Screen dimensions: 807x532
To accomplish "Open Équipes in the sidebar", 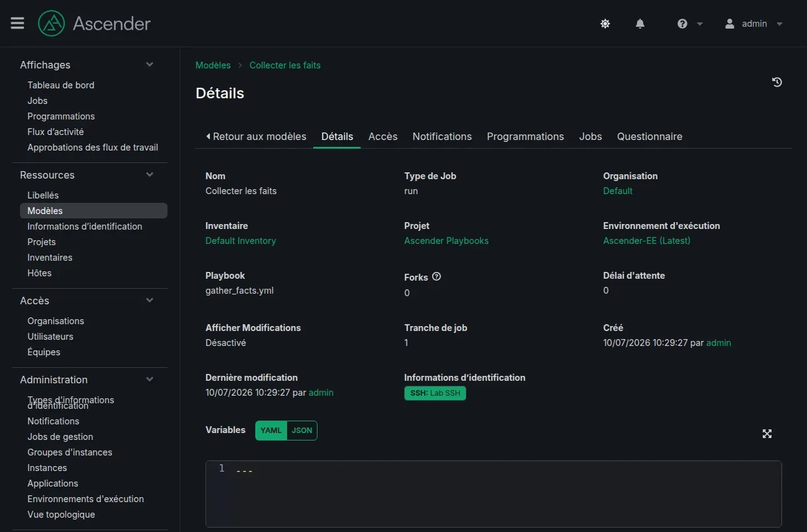I will coord(44,352).
